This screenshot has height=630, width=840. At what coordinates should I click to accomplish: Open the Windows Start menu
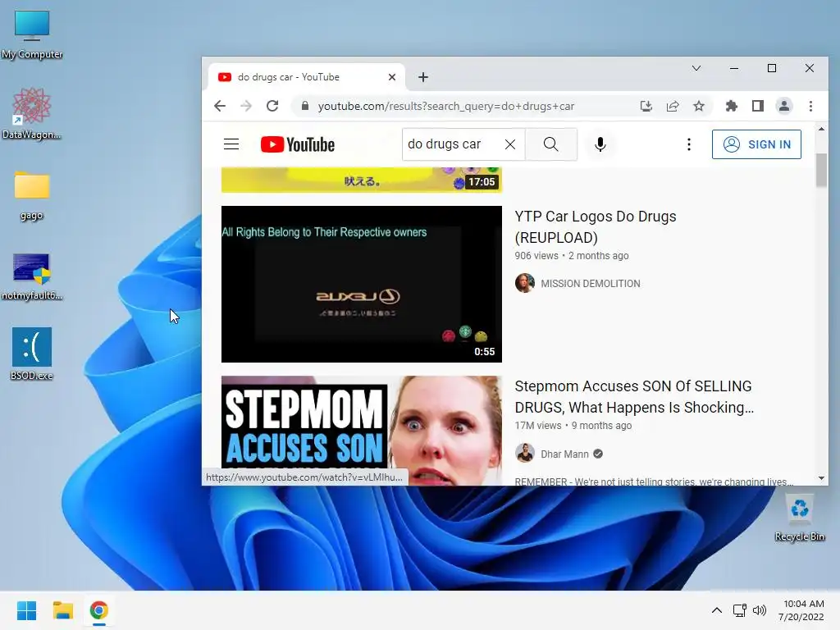[x=26, y=610]
